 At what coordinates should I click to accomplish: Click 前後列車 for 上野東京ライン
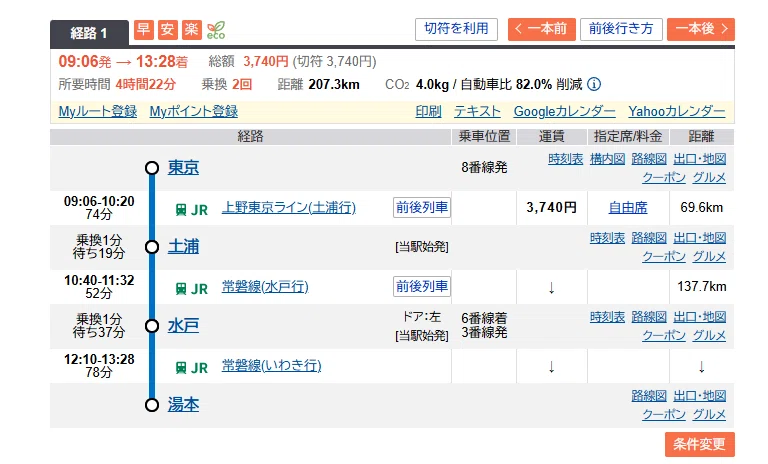pyautogui.click(x=422, y=208)
